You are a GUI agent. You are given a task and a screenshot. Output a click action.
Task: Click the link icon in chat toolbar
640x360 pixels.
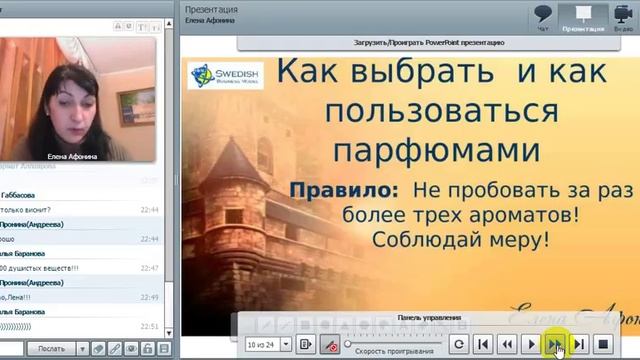pyautogui.click(x=115, y=349)
